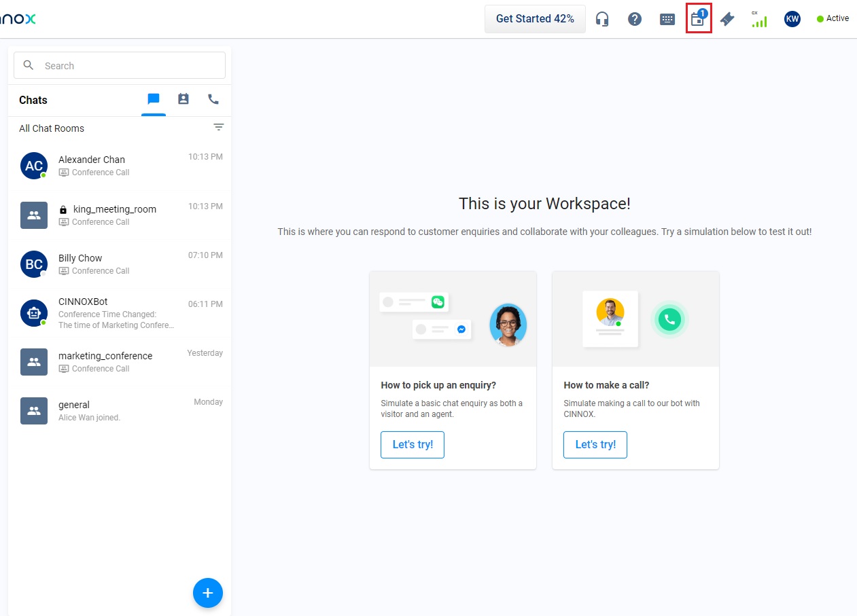The height and width of the screenshot is (616, 857).
Task: Click the green phone icon in call illustration
Action: [669, 319]
